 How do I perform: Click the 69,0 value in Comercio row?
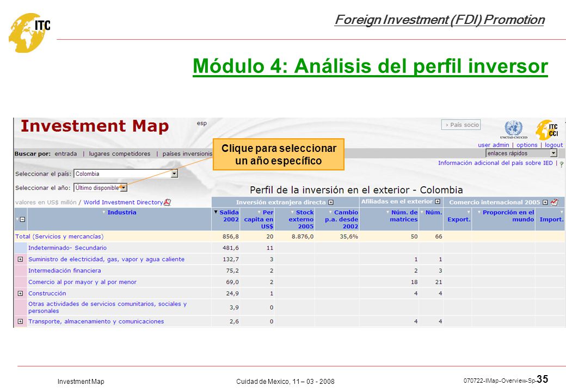pos(232,282)
